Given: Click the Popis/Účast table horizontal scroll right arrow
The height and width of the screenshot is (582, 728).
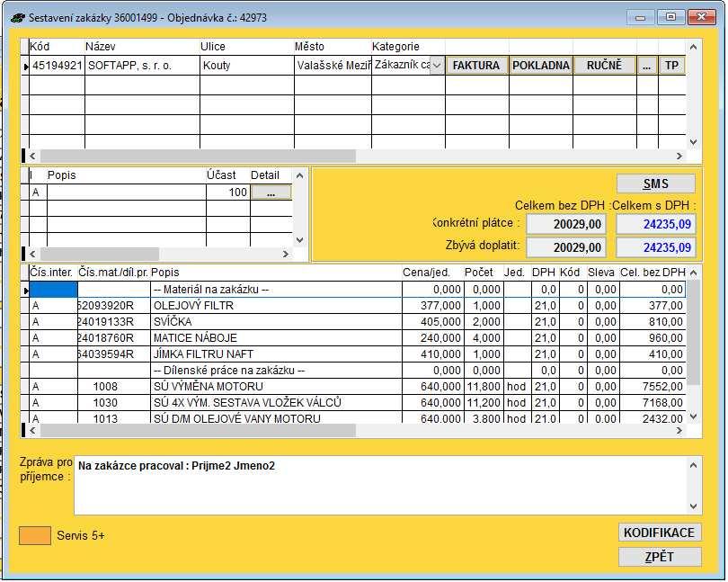Looking at the screenshot, I should pyautogui.click(x=286, y=254).
